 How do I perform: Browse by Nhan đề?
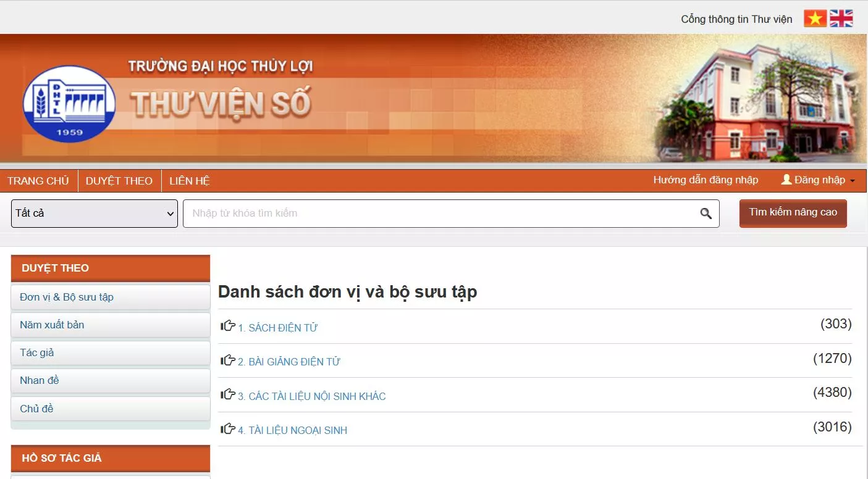[x=111, y=380]
